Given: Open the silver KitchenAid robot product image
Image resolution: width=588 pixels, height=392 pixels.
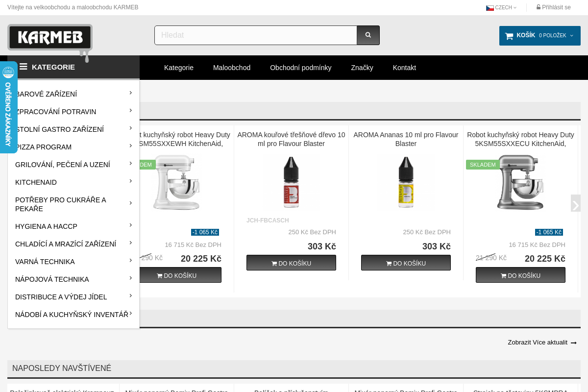Looking at the screenshot, I should (520, 182).
